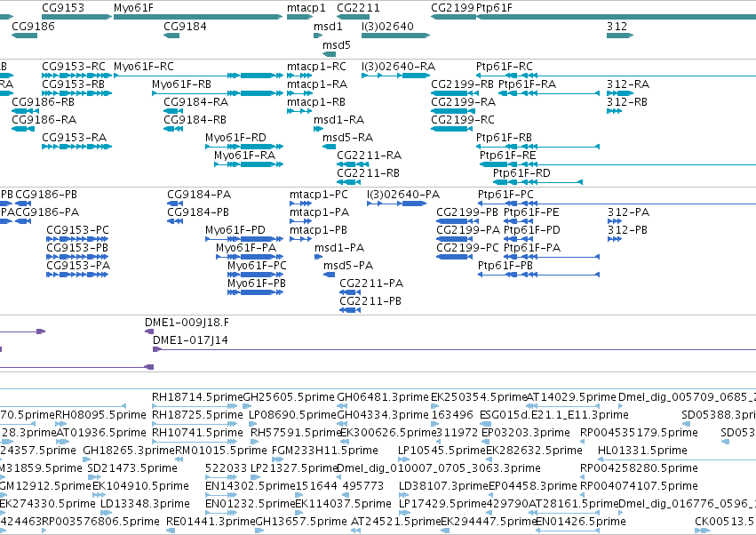Click protein CG9184-PA

tap(175, 204)
